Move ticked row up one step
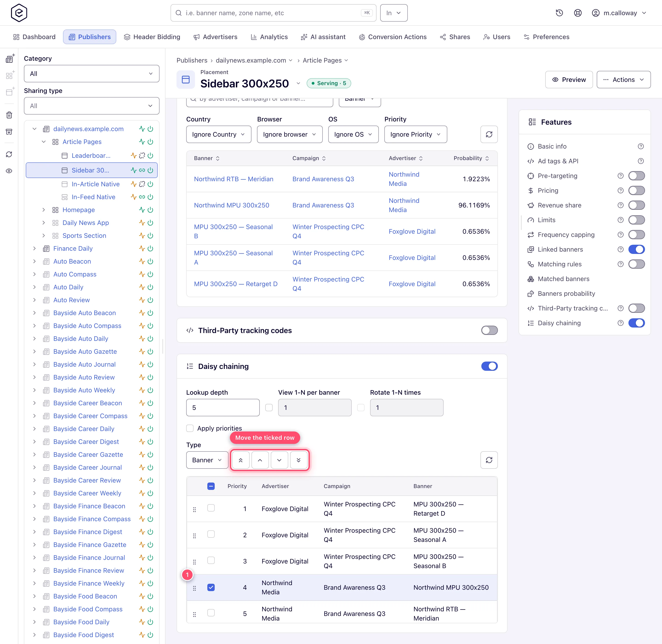The image size is (662, 644). pyautogui.click(x=260, y=460)
